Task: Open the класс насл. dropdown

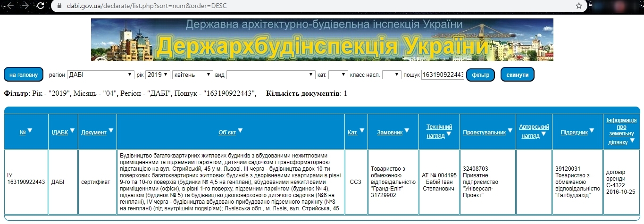Action: [x=392, y=75]
